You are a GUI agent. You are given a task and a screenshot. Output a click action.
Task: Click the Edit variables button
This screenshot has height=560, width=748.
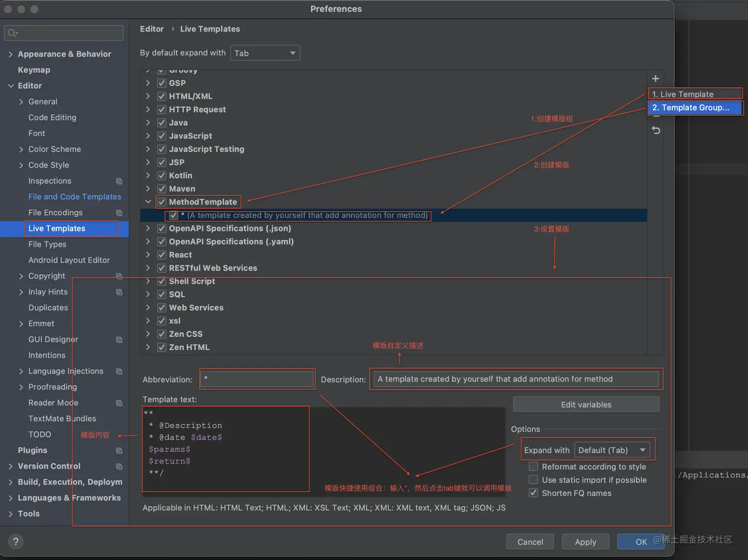coord(586,405)
